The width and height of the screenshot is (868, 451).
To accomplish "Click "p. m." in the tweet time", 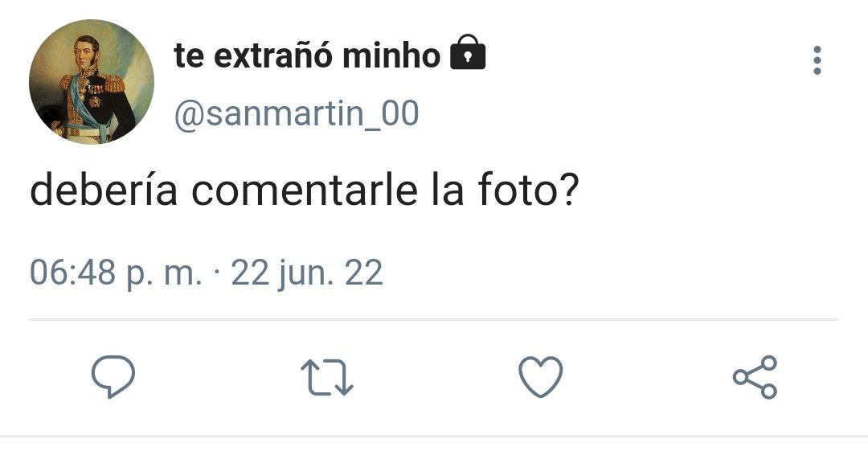I will pyautogui.click(x=165, y=276).
